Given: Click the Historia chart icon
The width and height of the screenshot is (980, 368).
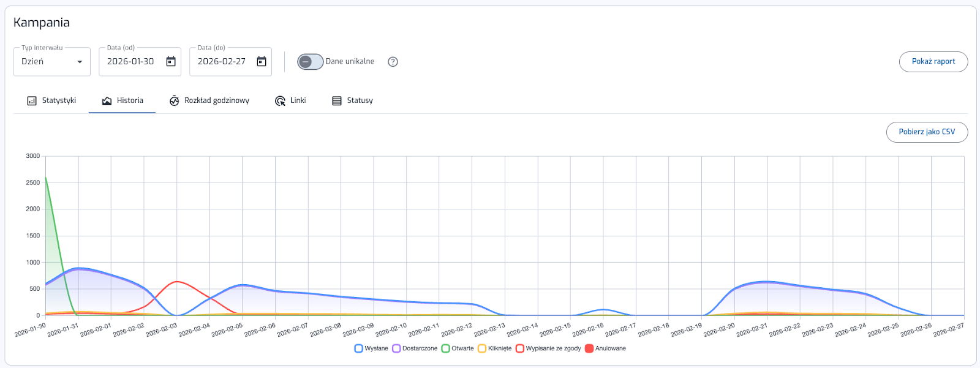Looking at the screenshot, I should pyautogui.click(x=107, y=101).
